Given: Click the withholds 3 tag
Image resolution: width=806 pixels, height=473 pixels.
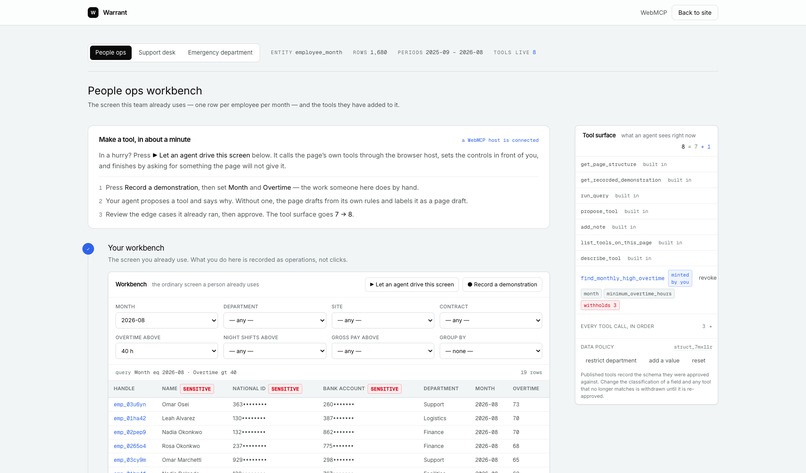Looking at the screenshot, I should point(600,305).
